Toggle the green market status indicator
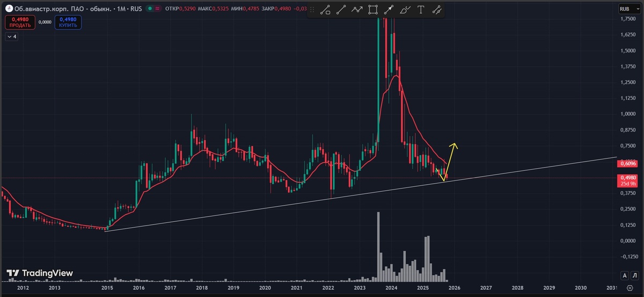The height and width of the screenshot is (297, 644). click(x=149, y=9)
